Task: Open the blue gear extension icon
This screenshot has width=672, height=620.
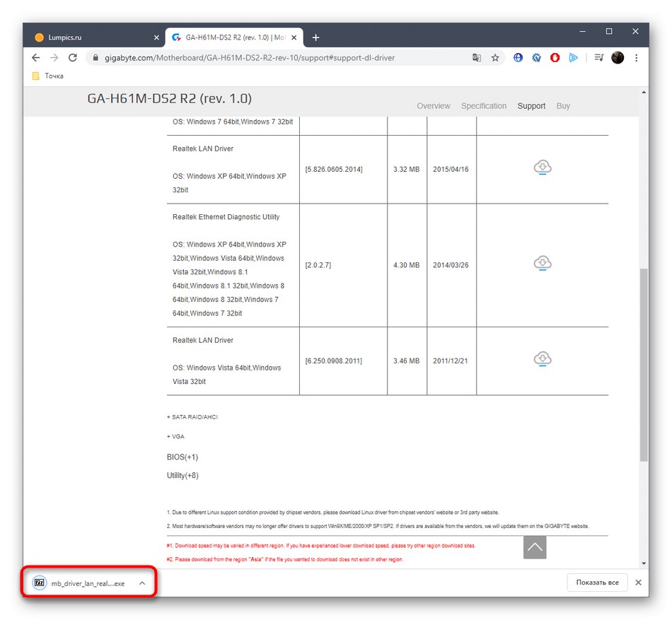Action: (536, 58)
